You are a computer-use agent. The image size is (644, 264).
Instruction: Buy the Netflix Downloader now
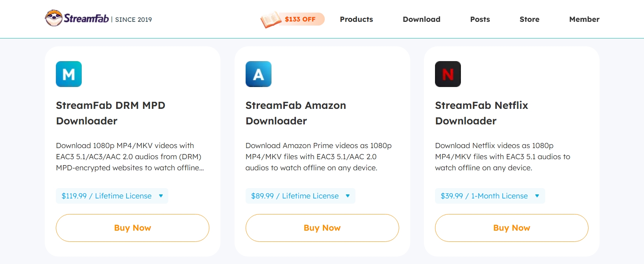[512, 228]
